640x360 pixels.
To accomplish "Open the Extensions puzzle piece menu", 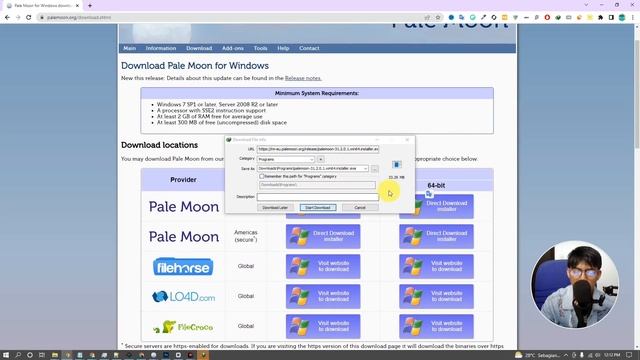I will point(600,18).
